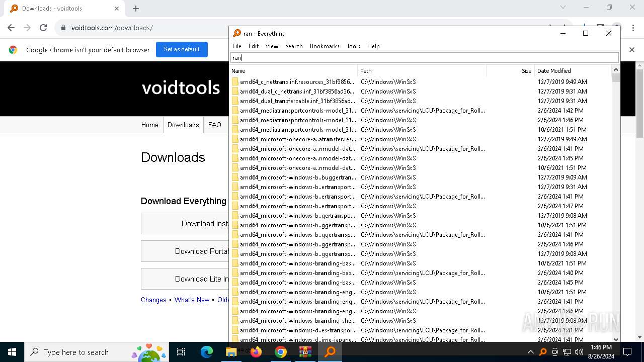Open voidtools FAQ tab

(215, 125)
